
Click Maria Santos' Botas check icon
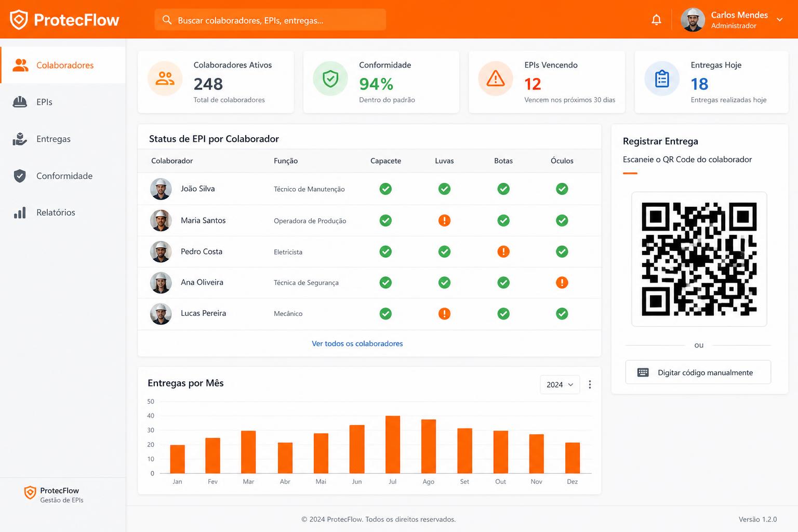point(503,220)
